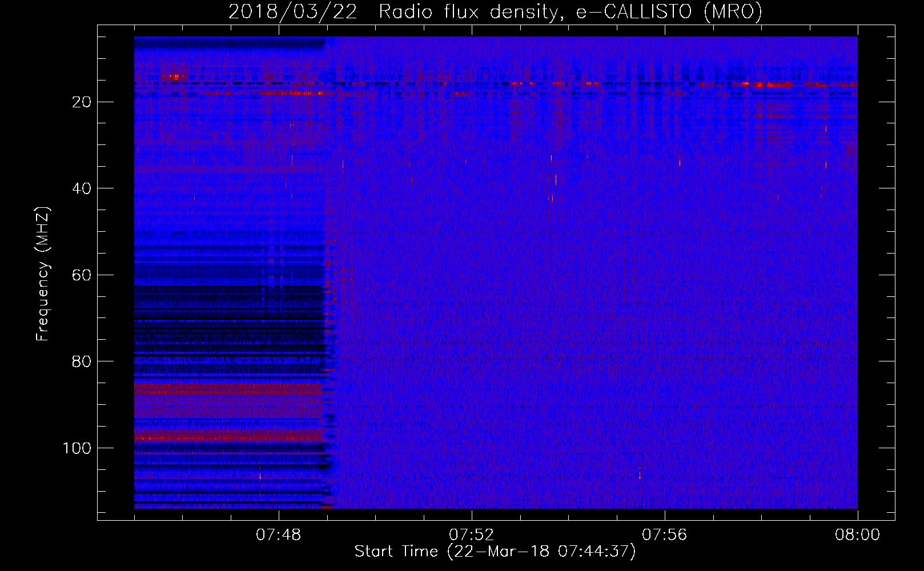This screenshot has height=571, width=924.
Task: Click the 07:56 time tick label
Action: coord(665,535)
